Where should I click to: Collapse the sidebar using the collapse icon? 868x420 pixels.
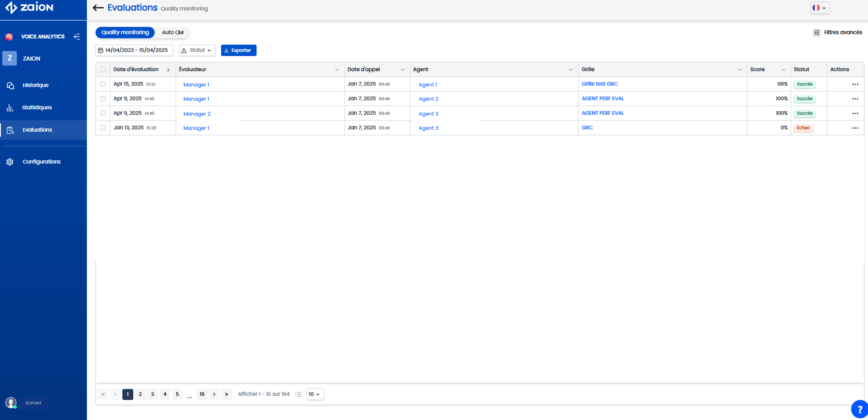click(77, 36)
